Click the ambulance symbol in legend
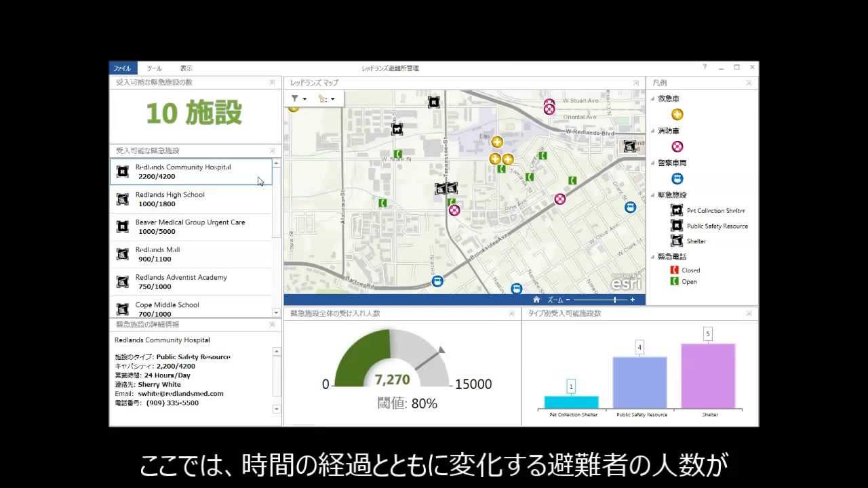The image size is (868, 488). pos(677,115)
